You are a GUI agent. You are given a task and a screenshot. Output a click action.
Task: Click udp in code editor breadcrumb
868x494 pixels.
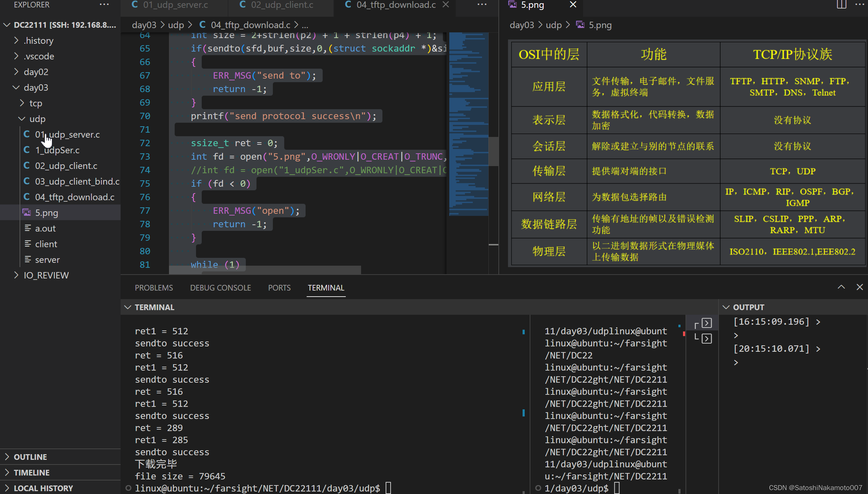(x=176, y=25)
